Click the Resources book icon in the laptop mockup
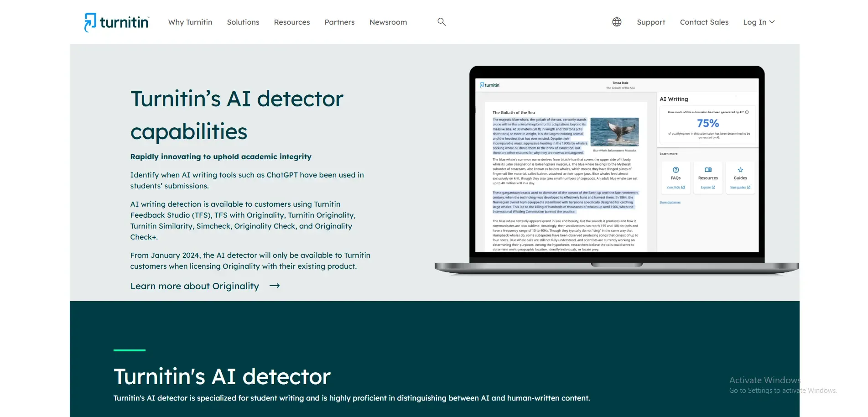The image size is (868, 417). click(708, 170)
